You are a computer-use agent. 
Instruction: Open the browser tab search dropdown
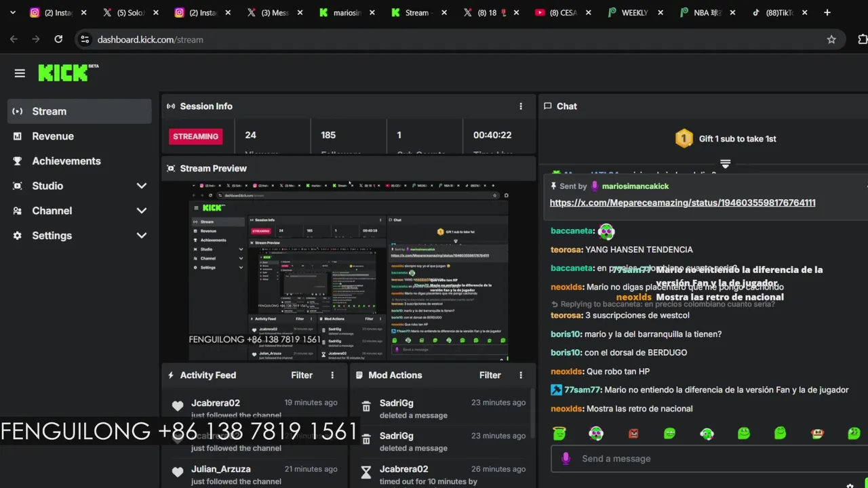click(12, 12)
